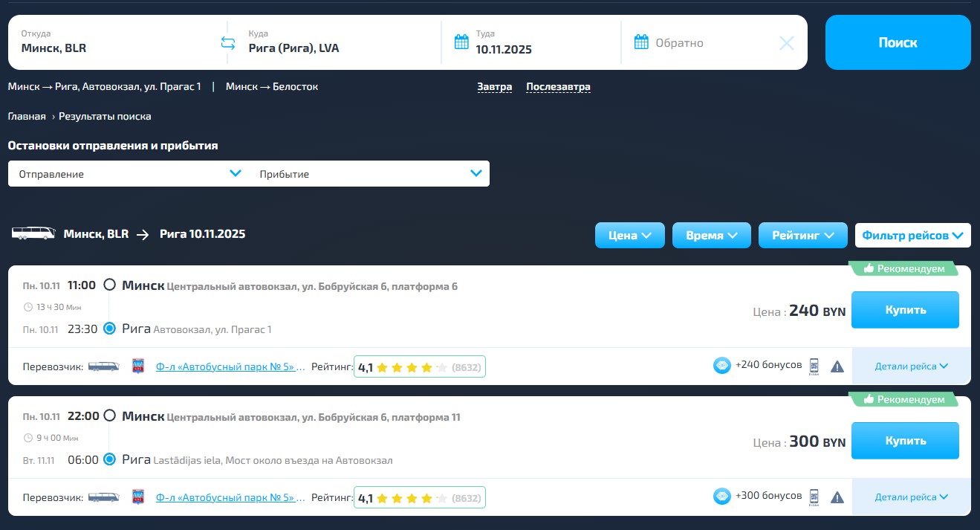Click the calendar icon in the Обратно field
Image resolution: width=980 pixels, height=530 pixels.
pos(641,42)
